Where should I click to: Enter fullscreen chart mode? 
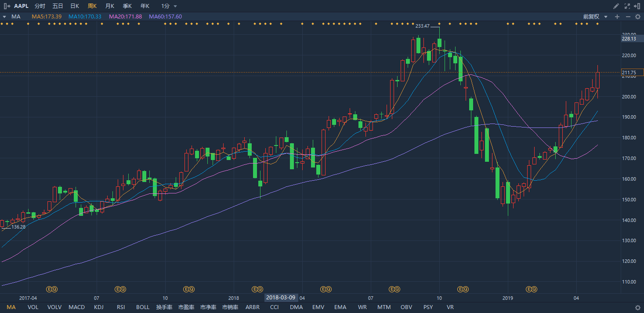(628, 6)
